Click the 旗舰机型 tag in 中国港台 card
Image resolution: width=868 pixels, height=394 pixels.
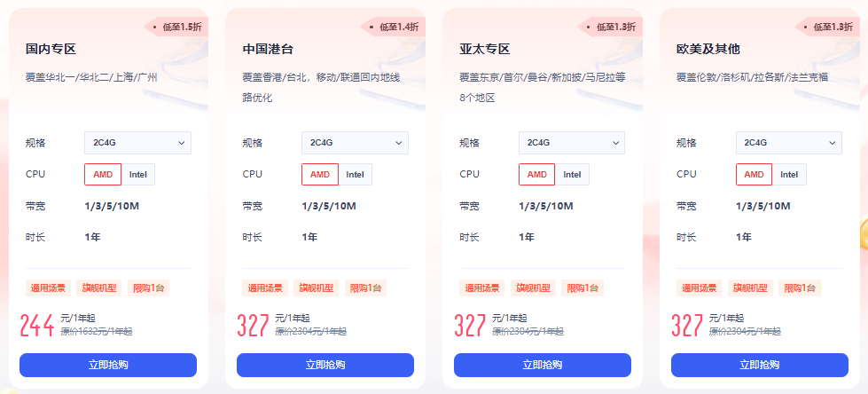pos(317,288)
